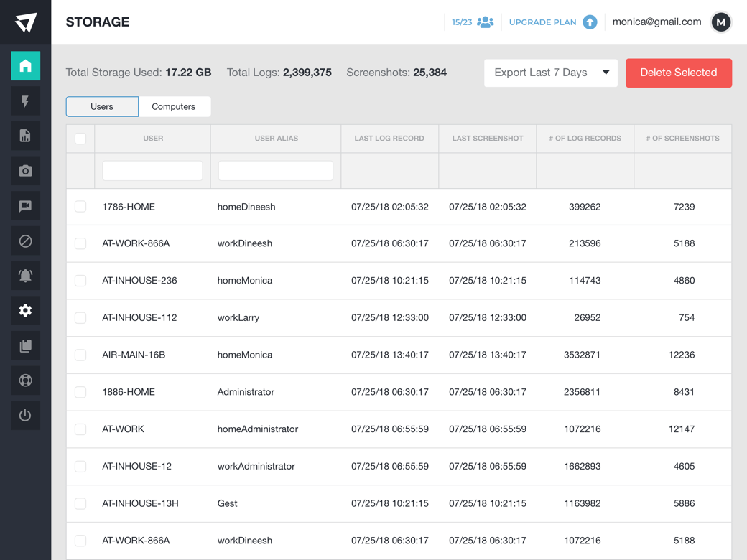The height and width of the screenshot is (560, 747).
Task: Switch to the Computers tab
Action: [x=173, y=107]
